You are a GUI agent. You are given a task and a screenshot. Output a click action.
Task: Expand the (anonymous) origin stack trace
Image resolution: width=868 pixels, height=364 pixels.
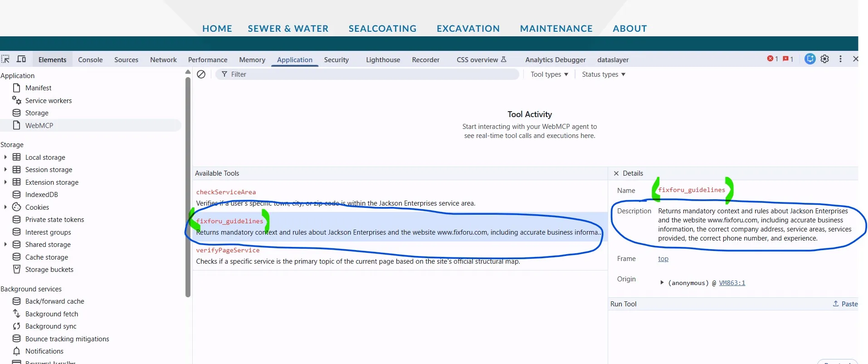click(662, 282)
